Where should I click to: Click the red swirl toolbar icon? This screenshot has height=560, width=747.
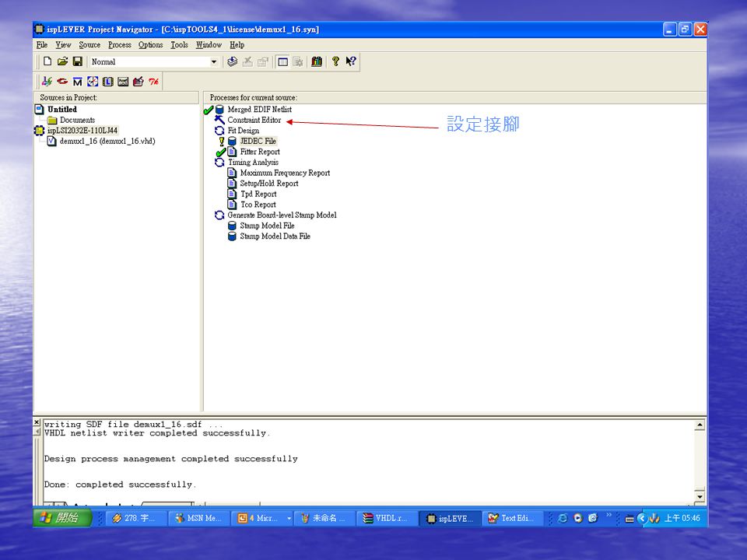62,82
